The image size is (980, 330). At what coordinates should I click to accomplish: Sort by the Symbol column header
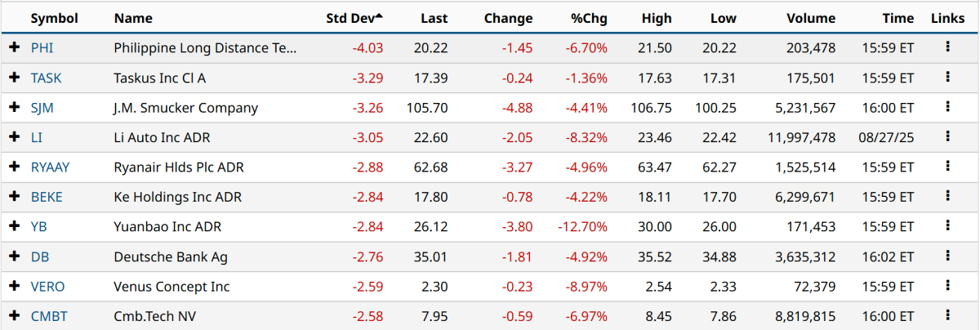click(54, 18)
